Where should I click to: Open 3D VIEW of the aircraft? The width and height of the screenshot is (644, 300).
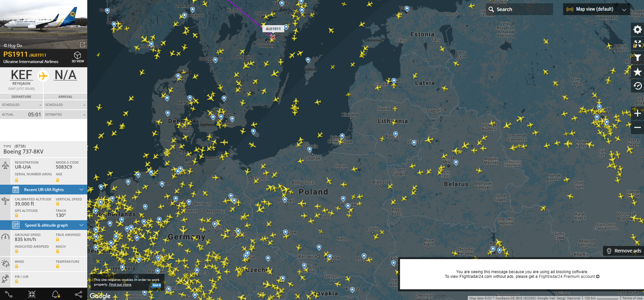point(78,57)
